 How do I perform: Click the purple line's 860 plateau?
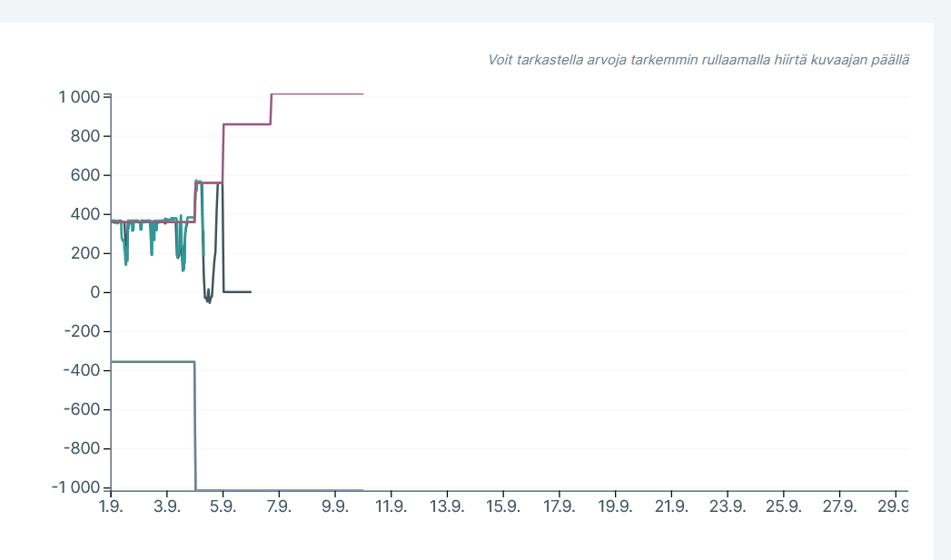[x=247, y=123]
